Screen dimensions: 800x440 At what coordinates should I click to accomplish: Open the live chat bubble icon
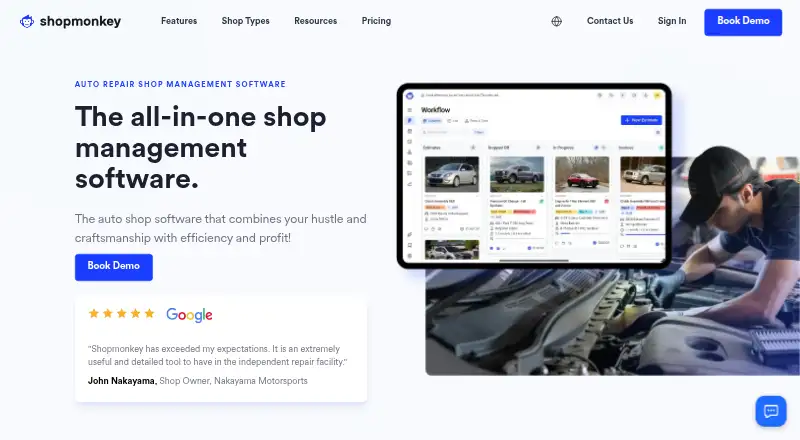(x=771, y=411)
